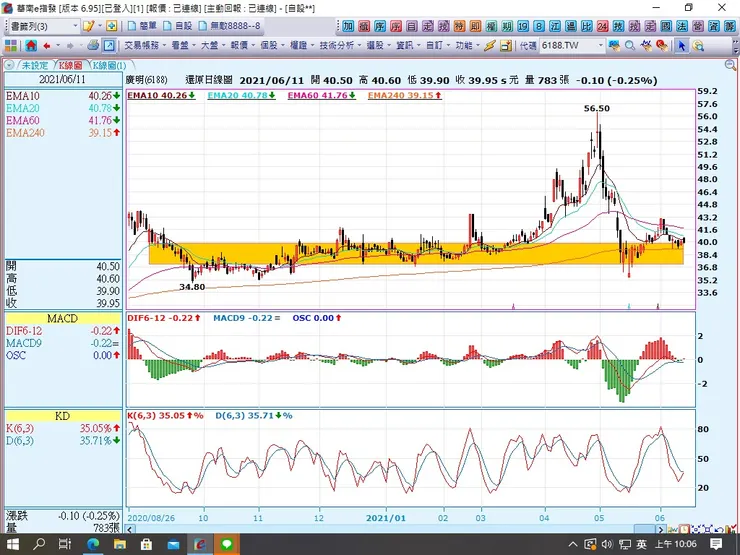
Task: Click the undo arrow icon below chart
Action: tap(718, 530)
